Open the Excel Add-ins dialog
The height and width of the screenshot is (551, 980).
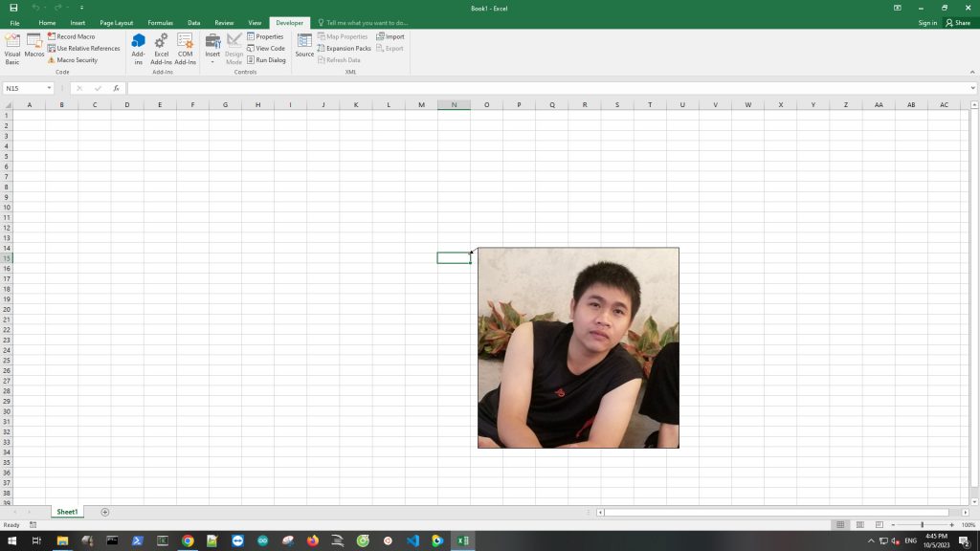click(x=162, y=48)
